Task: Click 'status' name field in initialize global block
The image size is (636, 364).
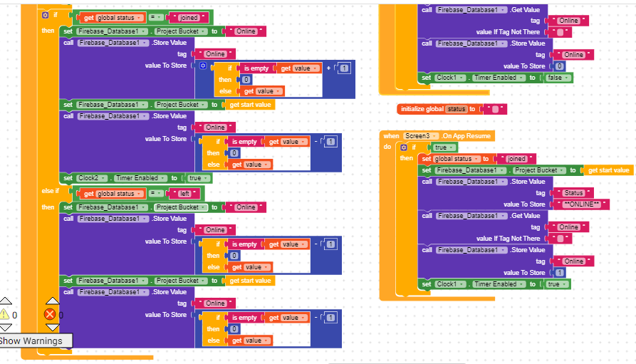Action: tap(457, 109)
